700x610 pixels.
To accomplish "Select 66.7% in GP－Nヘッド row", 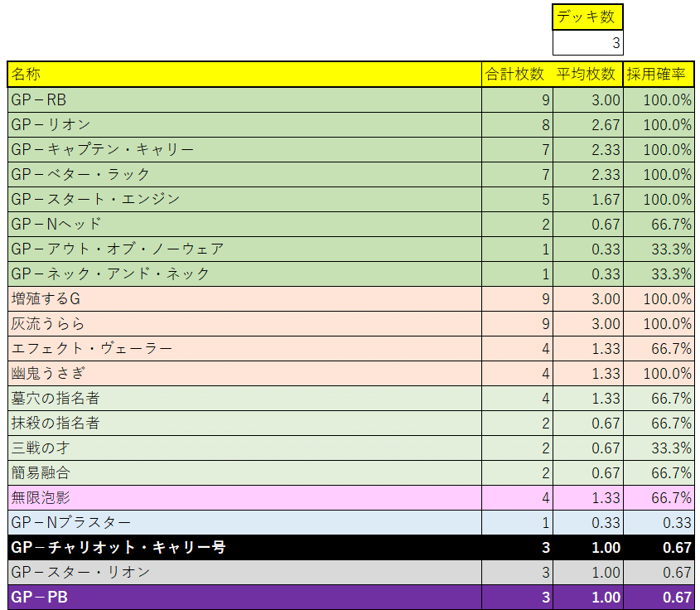I will [659, 224].
